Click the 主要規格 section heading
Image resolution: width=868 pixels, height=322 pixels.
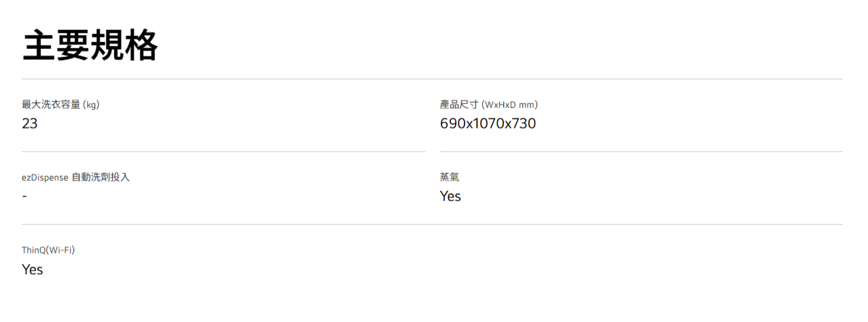click(90, 46)
